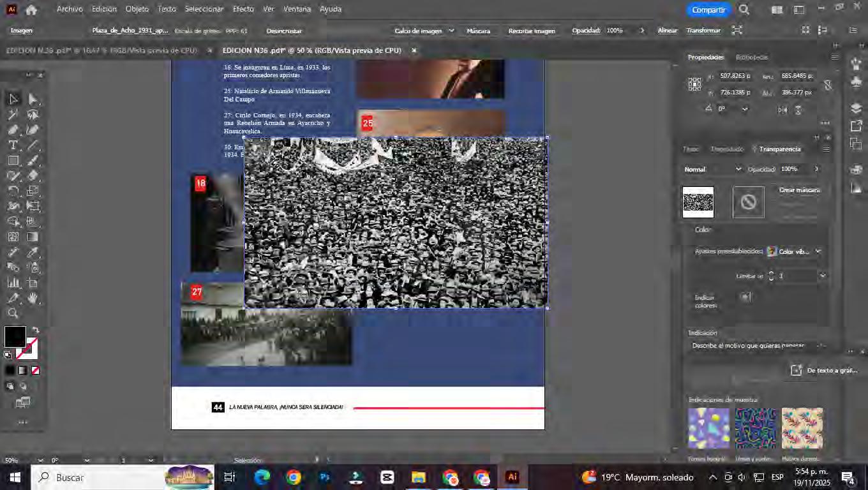Expand the Transparencia panel Opacidad arrow

tap(816, 169)
